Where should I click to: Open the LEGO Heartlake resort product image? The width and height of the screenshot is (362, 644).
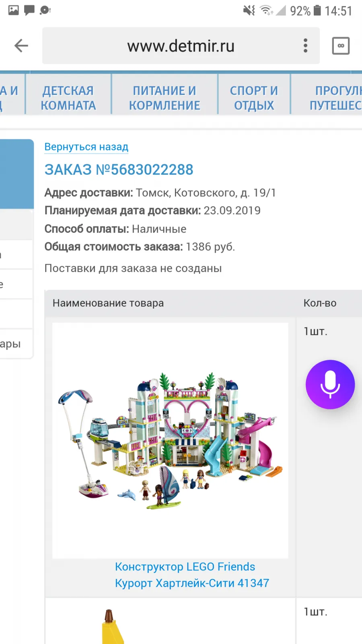point(170,440)
